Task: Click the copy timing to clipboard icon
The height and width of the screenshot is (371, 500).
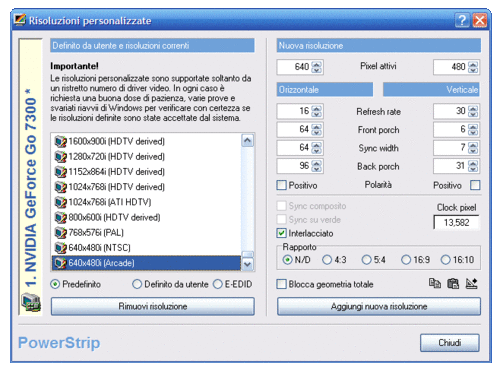Action: [x=435, y=284]
